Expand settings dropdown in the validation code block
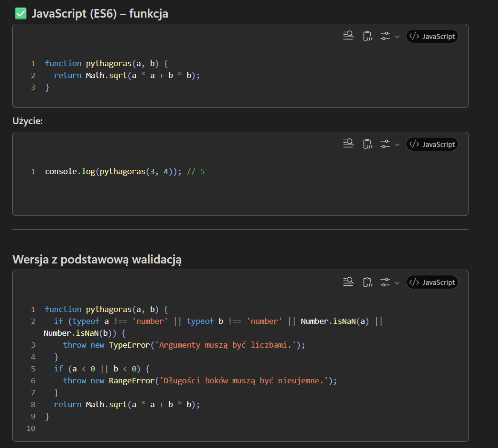Image resolution: width=498 pixels, height=448 pixels. [389, 282]
